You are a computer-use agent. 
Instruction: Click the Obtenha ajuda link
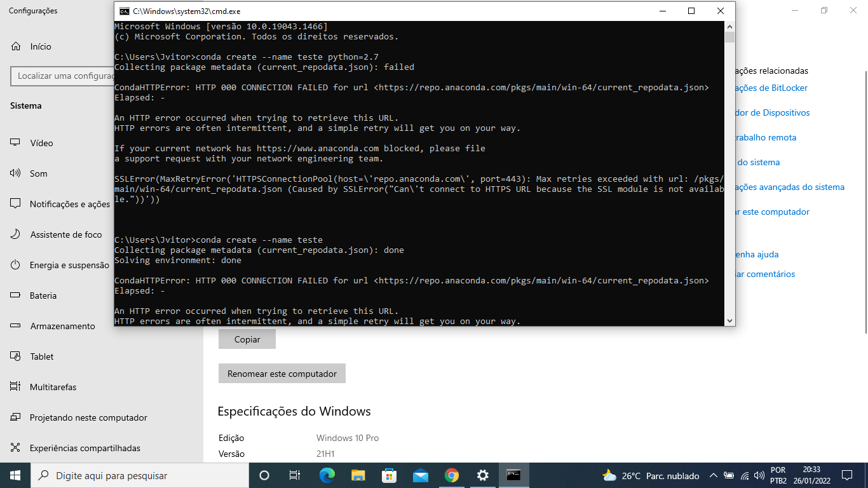pyautogui.click(x=757, y=254)
